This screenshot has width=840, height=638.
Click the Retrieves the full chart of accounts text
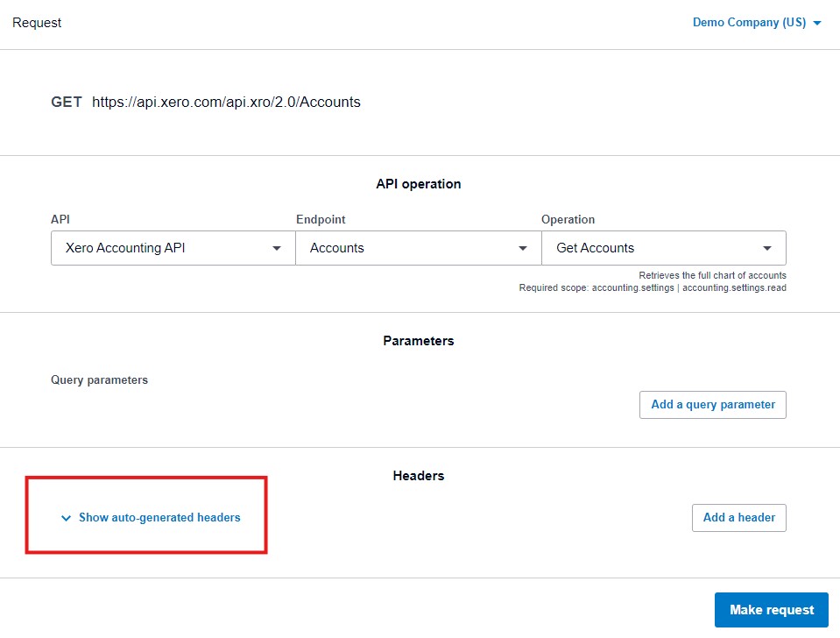pos(712,275)
